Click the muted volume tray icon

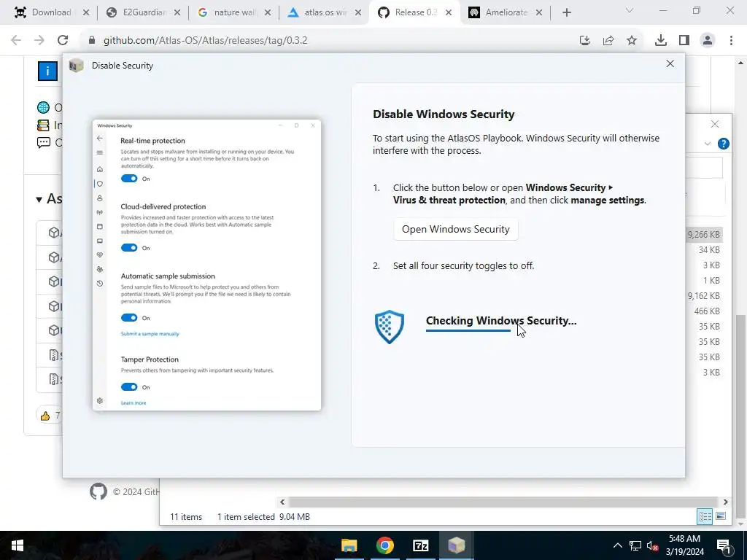pos(652,545)
